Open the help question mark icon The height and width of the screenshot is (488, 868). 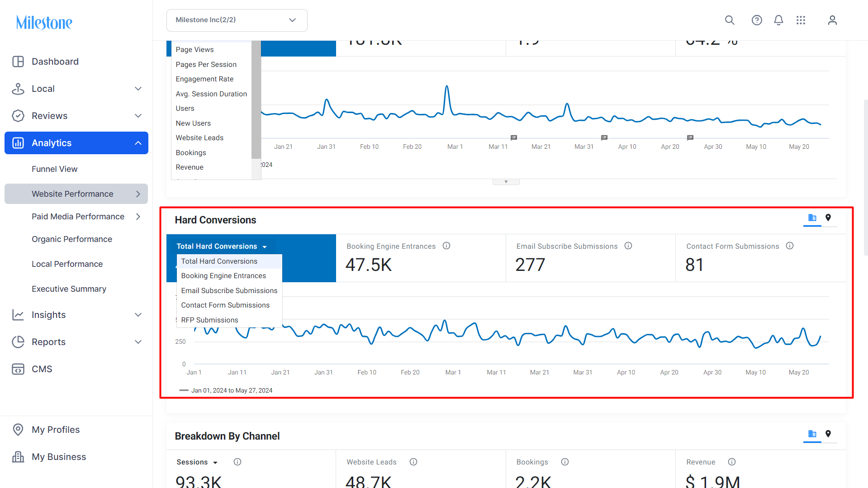757,20
